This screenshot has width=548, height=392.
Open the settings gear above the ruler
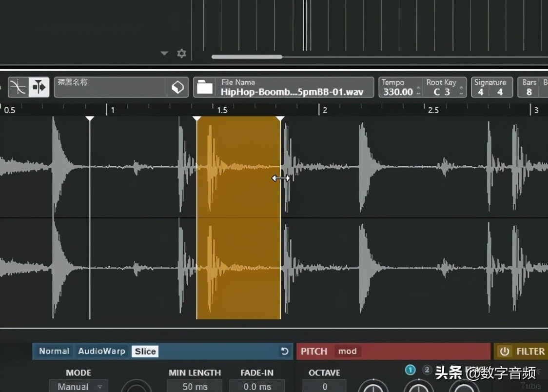pos(181,53)
